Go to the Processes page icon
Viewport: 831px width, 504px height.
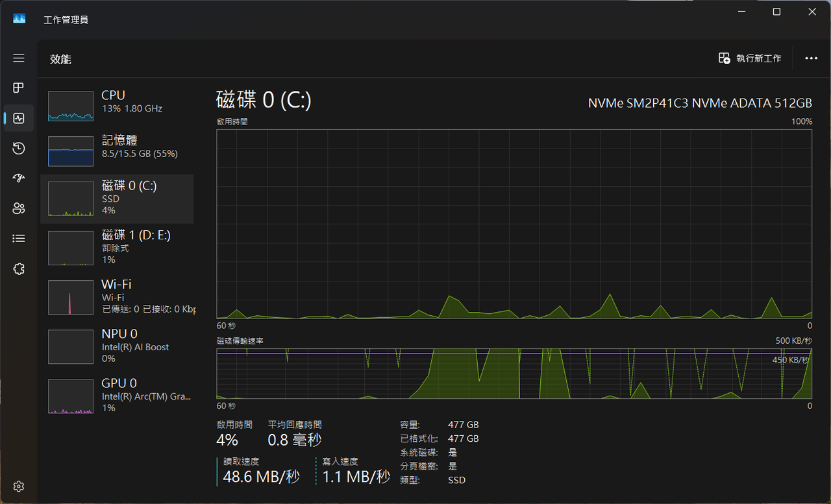coord(19,88)
